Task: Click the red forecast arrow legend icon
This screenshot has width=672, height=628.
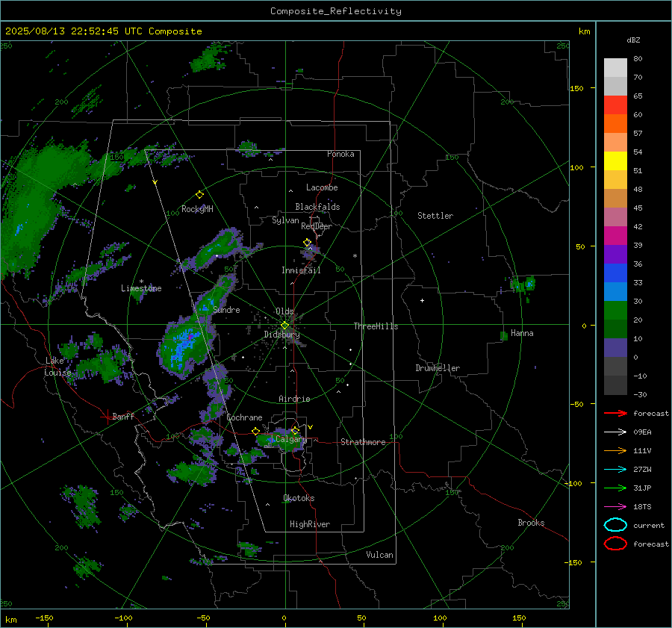Action: tap(615, 413)
